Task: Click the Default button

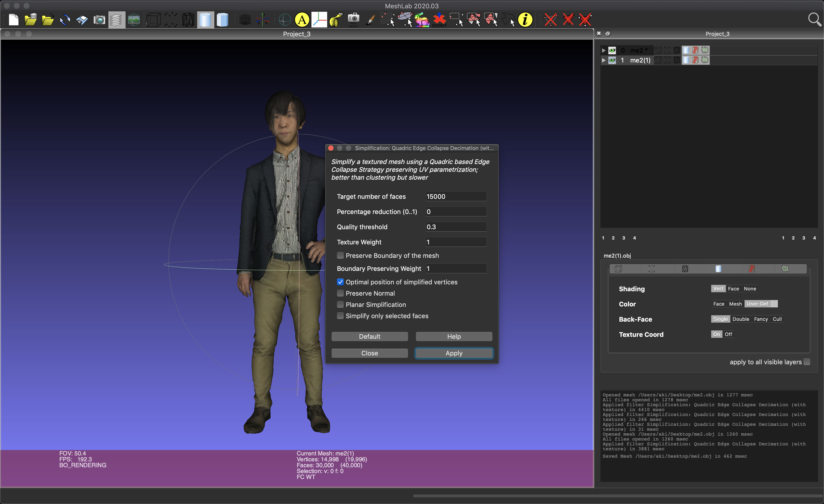Action: pos(370,337)
